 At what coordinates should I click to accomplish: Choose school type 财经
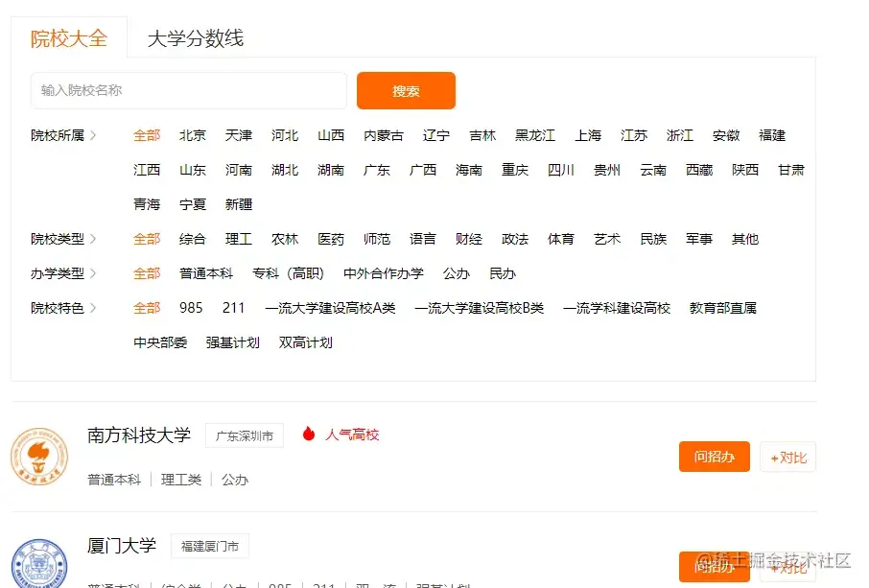tap(468, 239)
